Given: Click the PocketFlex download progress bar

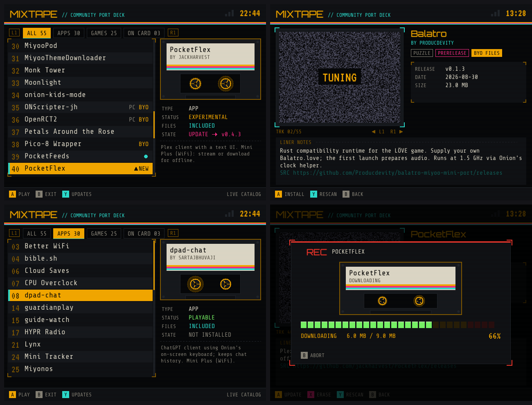Looking at the screenshot, I should click(x=397, y=325).
